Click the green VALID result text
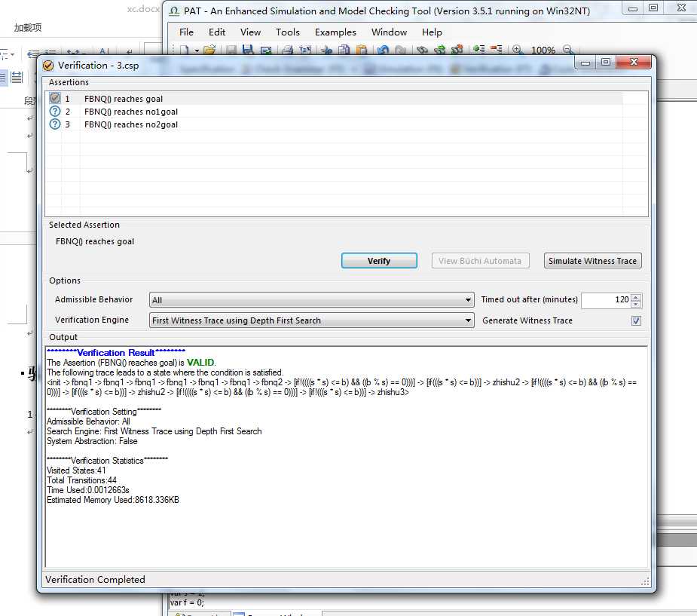Image resolution: width=697 pixels, height=616 pixels. pos(200,363)
